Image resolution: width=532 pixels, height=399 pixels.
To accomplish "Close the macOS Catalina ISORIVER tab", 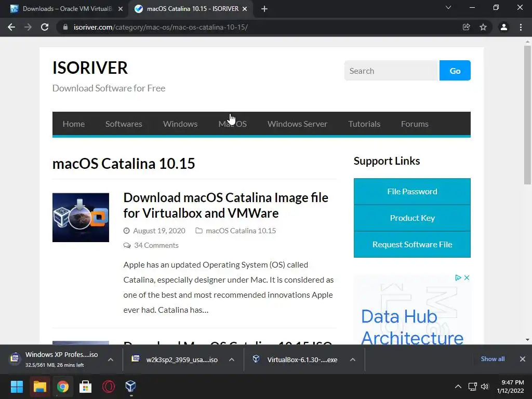I will (245, 9).
